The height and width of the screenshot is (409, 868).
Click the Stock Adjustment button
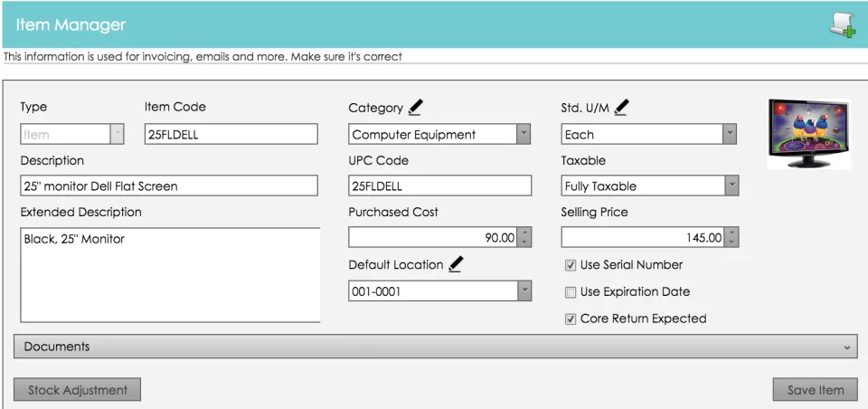[77, 390]
